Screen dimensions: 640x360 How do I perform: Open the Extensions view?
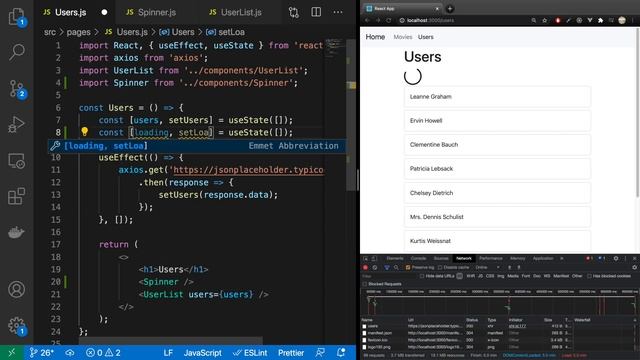16,196
